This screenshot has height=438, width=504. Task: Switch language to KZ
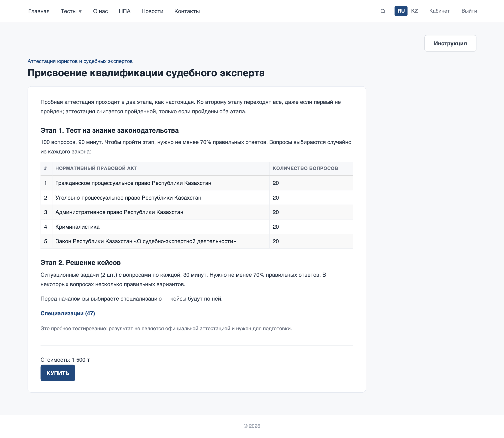tap(414, 11)
